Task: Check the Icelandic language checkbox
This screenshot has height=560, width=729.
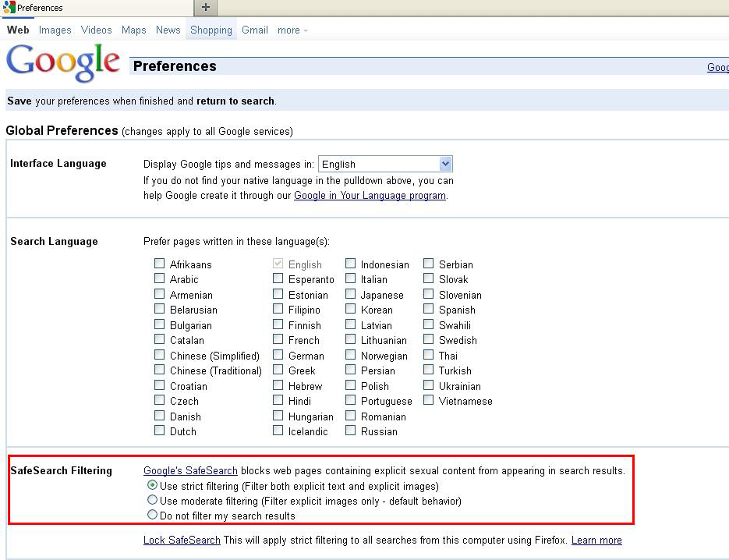Action: click(x=278, y=431)
